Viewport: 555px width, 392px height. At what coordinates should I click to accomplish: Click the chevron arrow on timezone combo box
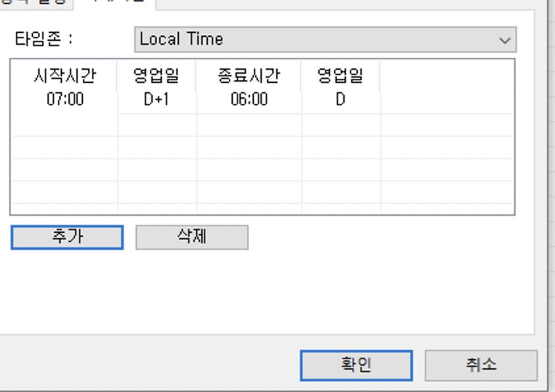pos(504,40)
